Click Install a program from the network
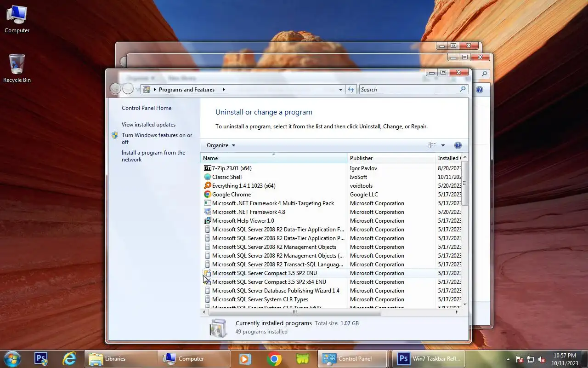 pyautogui.click(x=153, y=156)
